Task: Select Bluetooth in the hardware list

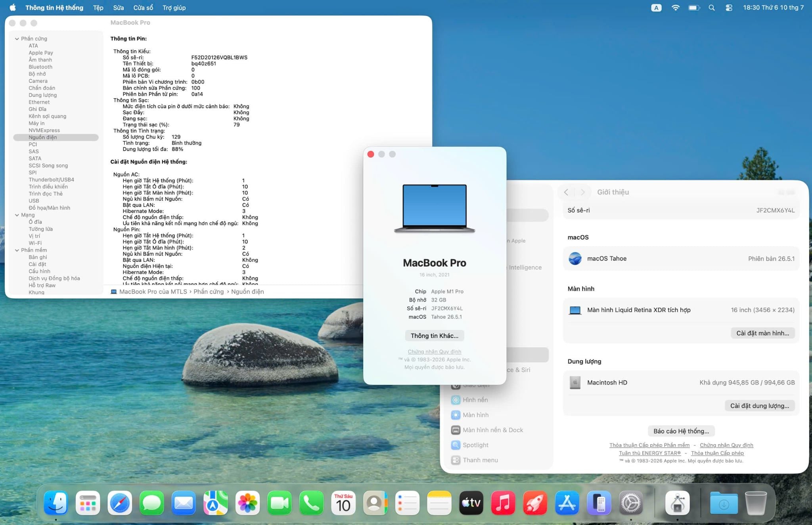Action: tap(40, 67)
